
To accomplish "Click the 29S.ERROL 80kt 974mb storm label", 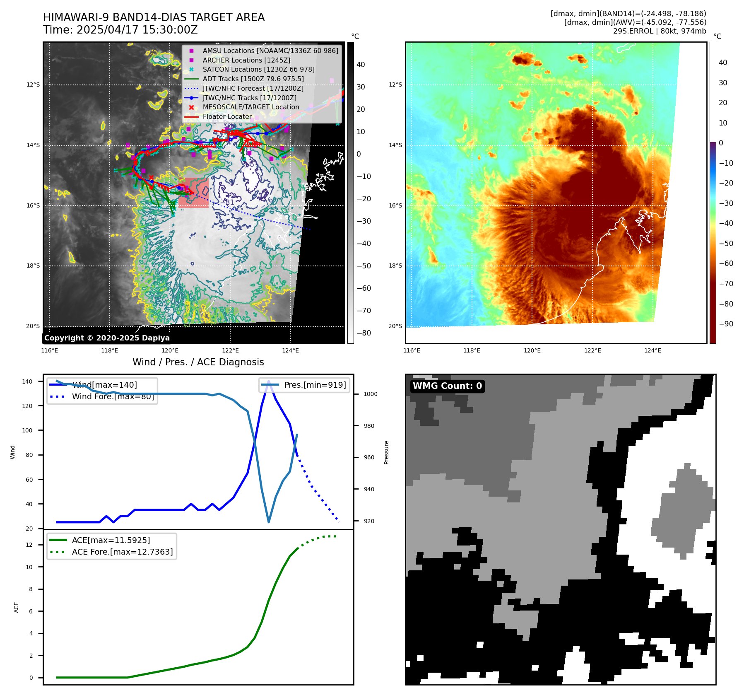I will point(660,31).
